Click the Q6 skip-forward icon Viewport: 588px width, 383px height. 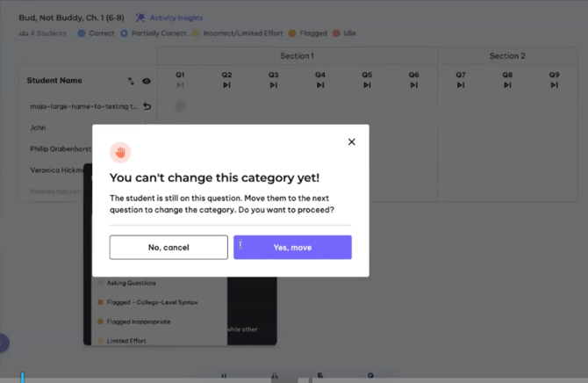[x=414, y=85]
